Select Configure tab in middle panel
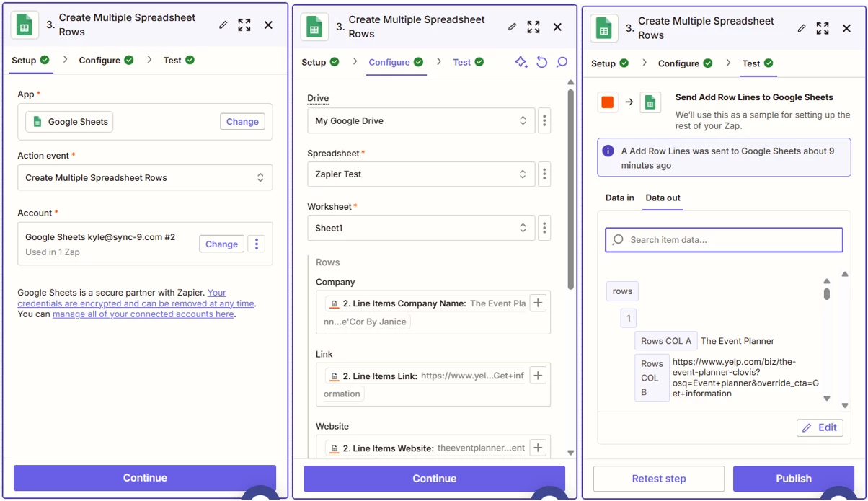 coord(396,62)
